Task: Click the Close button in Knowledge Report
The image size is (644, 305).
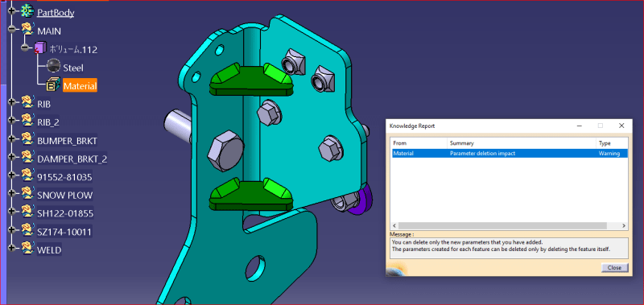Action: click(x=614, y=268)
